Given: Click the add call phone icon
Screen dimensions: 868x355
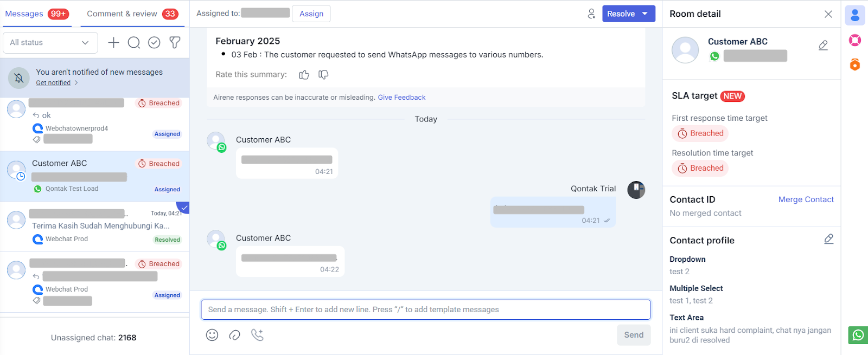Looking at the screenshot, I should (x=257, y=335).
